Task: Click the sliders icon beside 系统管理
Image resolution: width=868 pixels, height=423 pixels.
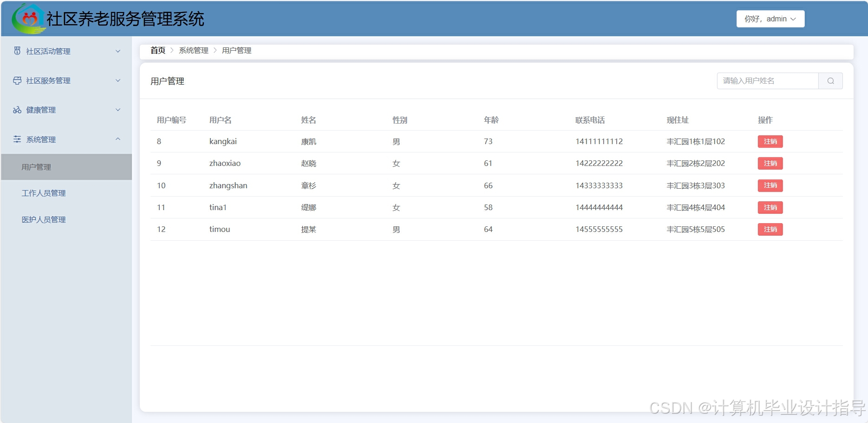Action: point(17,139)
